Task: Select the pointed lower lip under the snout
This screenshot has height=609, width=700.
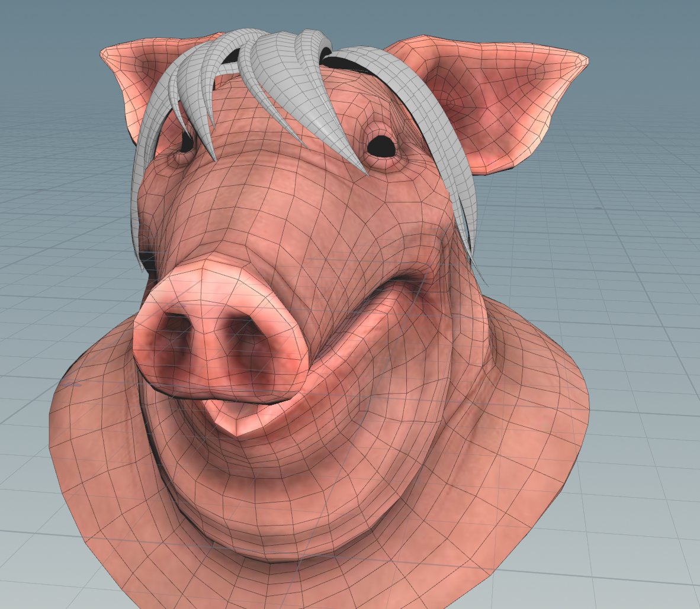Action: click(x=241, y=417)
